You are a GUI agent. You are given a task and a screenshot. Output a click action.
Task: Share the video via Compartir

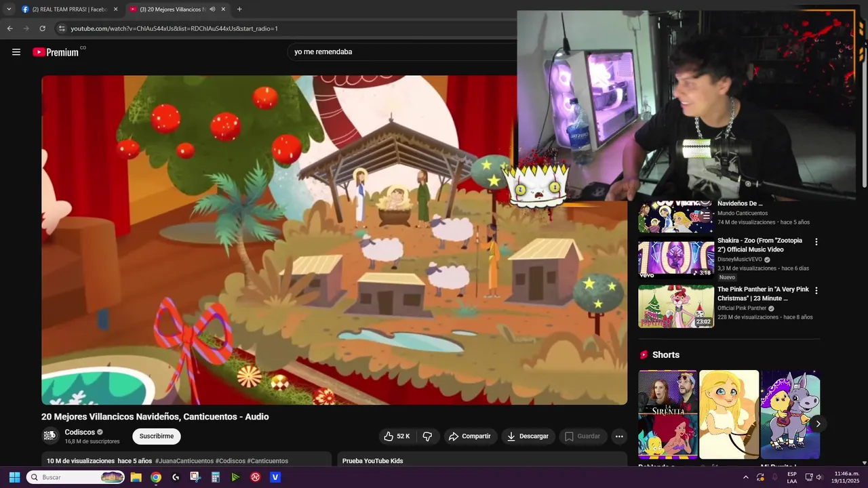[470, 436]
